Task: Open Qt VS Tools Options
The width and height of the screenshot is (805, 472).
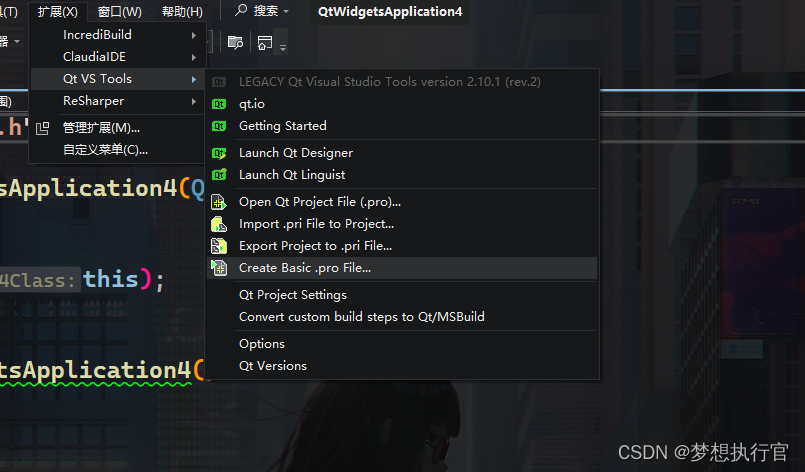Action: pos(401,344)
